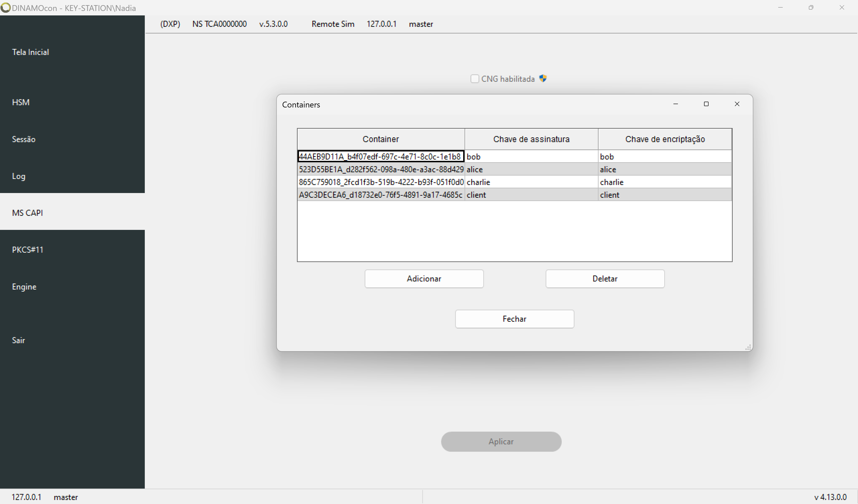The height and width of the screenshot is (504, 858).
Task: Click '127.0.0.1' in the bottom status bar
Action: click(26, 497)
